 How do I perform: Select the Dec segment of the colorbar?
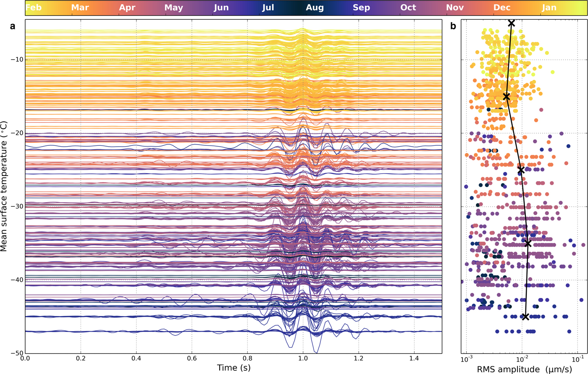502,8
